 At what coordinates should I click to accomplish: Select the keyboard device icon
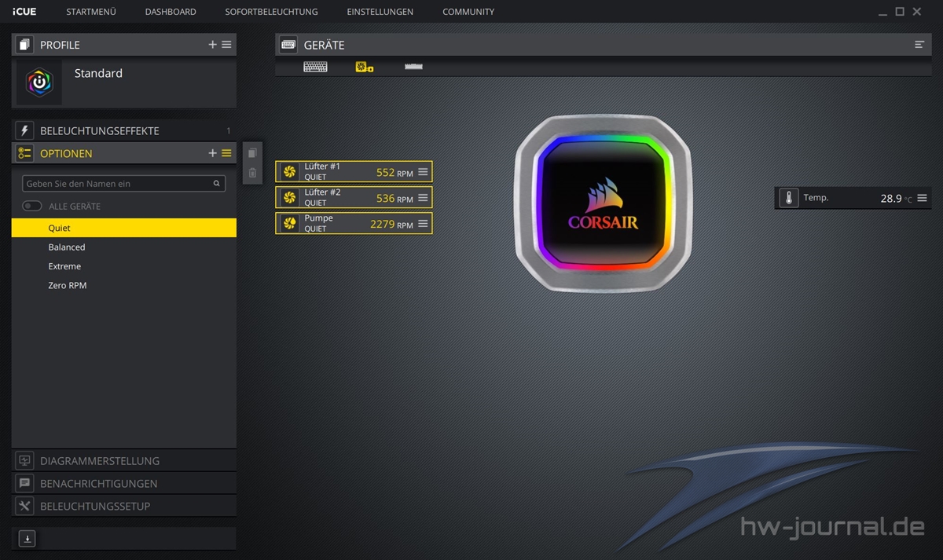[x=315, y=68]
